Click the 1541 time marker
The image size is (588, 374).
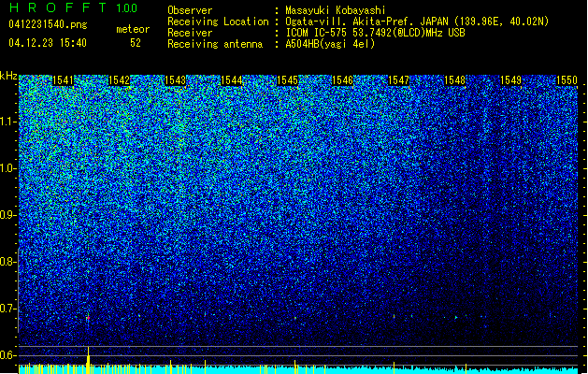coord(63,80)
